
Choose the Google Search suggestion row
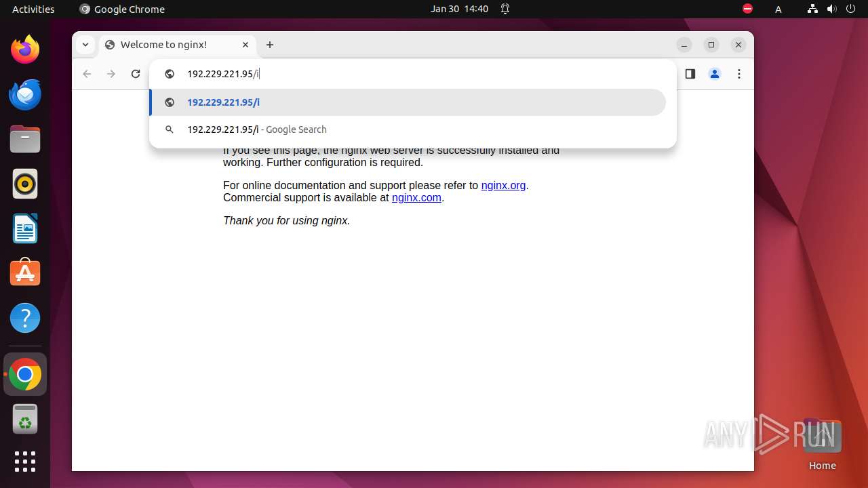tap(408, 129)
